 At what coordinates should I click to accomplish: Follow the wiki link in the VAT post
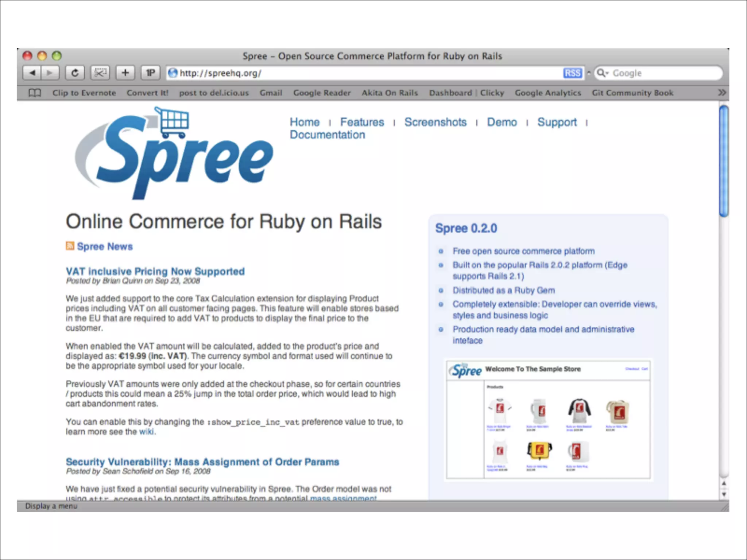147,432
